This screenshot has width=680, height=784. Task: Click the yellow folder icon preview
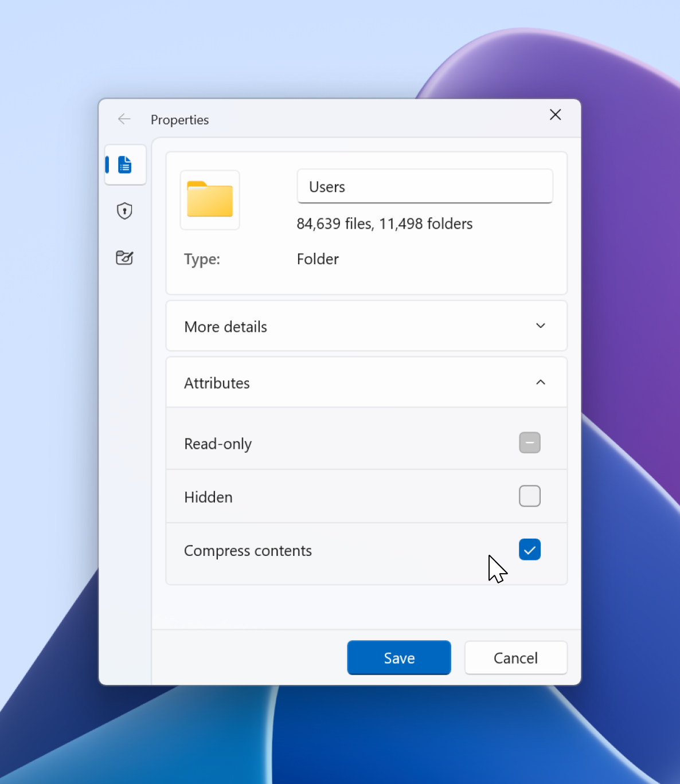coord(210,200)
